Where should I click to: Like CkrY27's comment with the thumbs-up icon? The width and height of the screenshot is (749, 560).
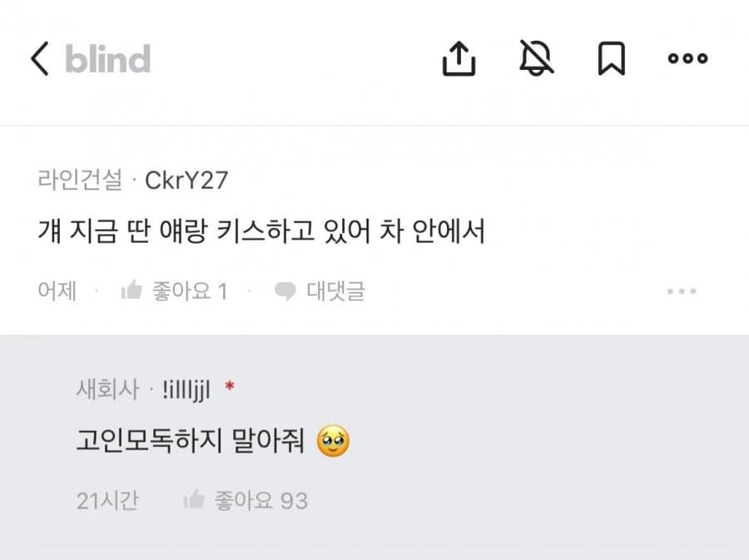pyautogui.click(x=131, y=290)
